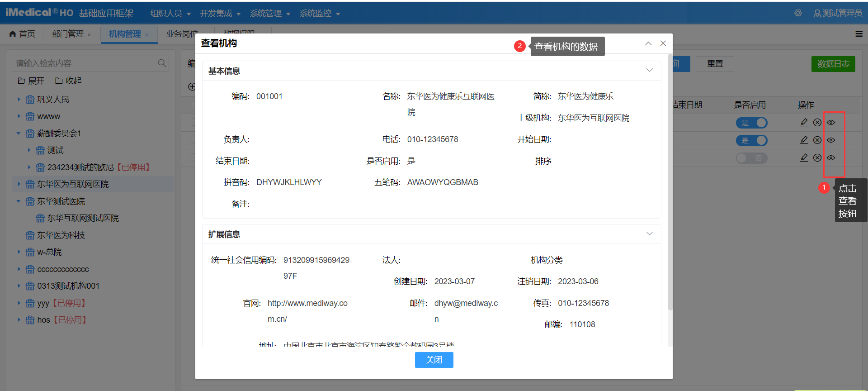The image size is (868, 391).
Task: Click the circled-X delete icon in third row
Action: point(817,157)
